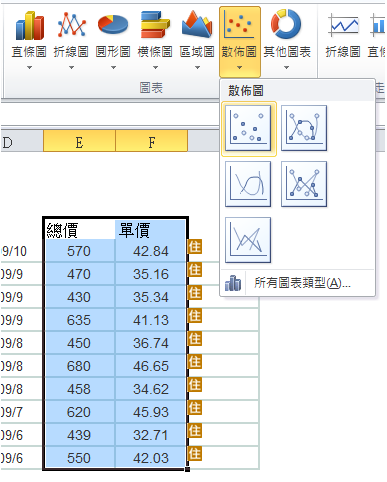The height and width of the screenshot is (482, 387).
Task: Select the cell containing 36.74
Action: [x=151, y=343]
